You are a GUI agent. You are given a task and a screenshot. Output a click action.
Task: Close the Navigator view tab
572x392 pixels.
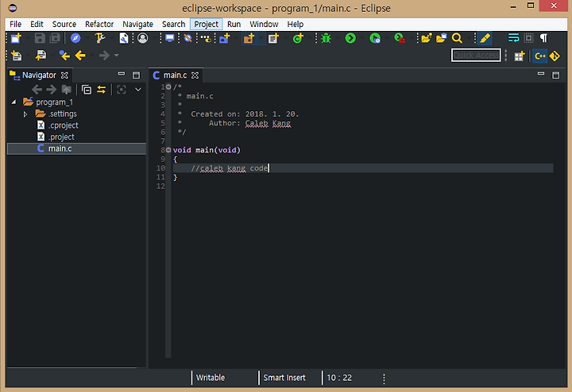tap(64, 75)
